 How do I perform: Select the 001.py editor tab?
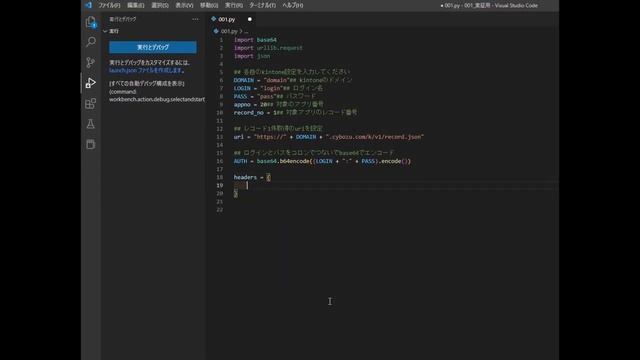(x=231, y=19)
